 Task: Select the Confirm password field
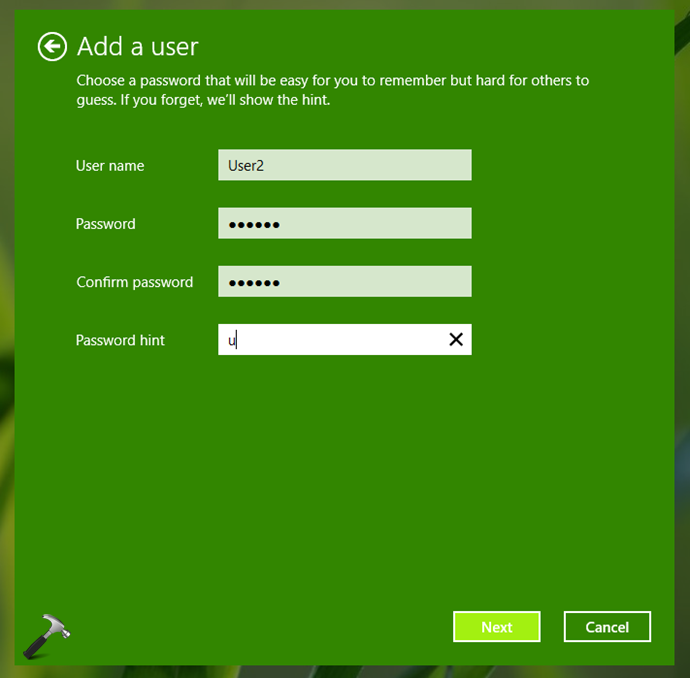click(x=344, y=282)
